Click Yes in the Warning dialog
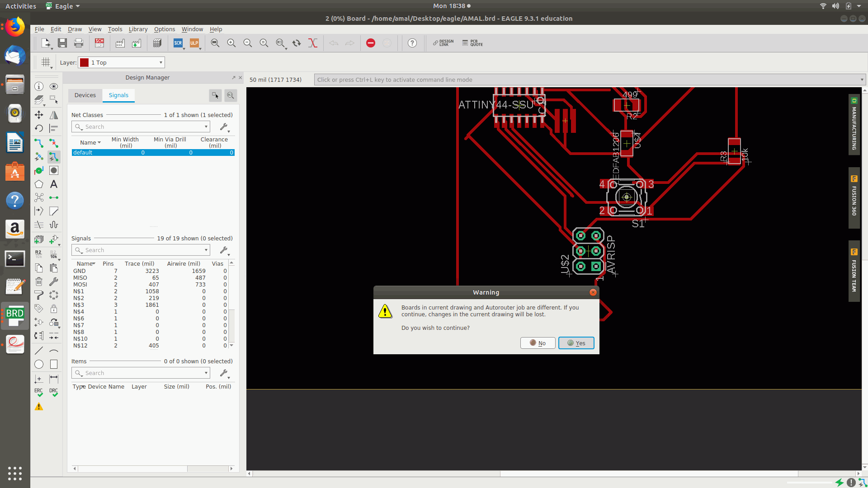868x488 pixels. 576,343
